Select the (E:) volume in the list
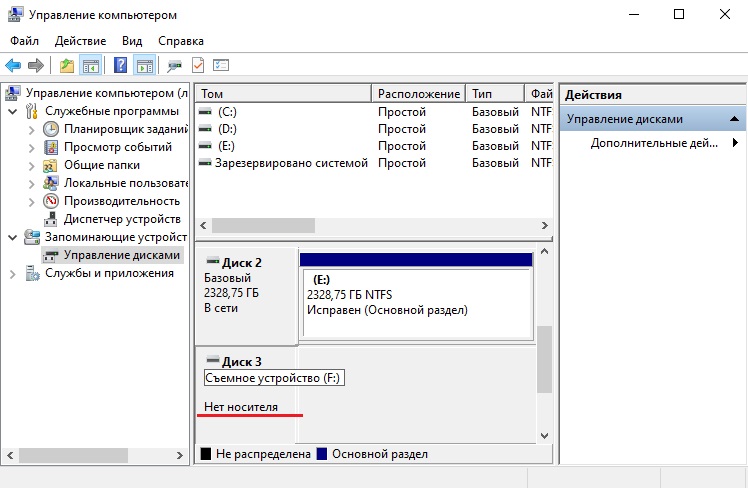 coord(374,146)
